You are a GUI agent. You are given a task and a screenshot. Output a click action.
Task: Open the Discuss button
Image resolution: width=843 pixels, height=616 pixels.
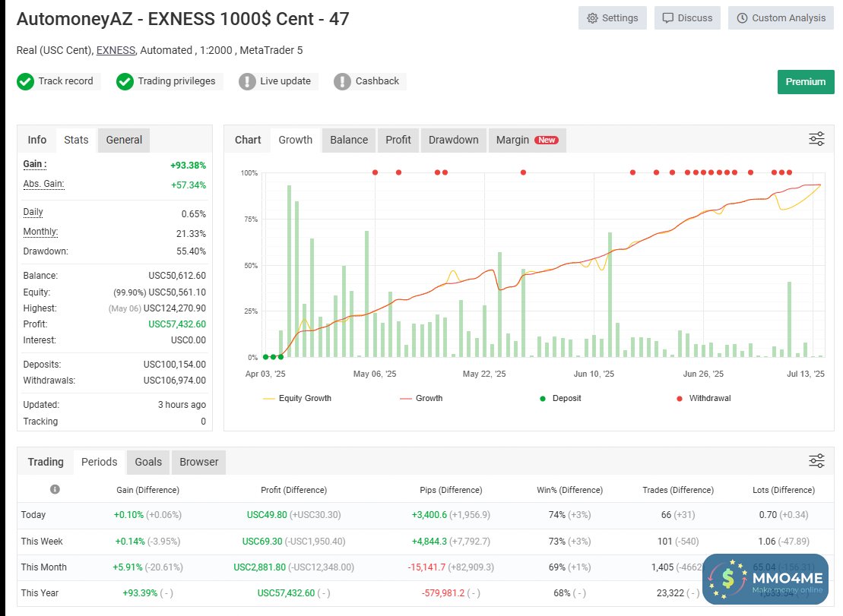point(687,18)
